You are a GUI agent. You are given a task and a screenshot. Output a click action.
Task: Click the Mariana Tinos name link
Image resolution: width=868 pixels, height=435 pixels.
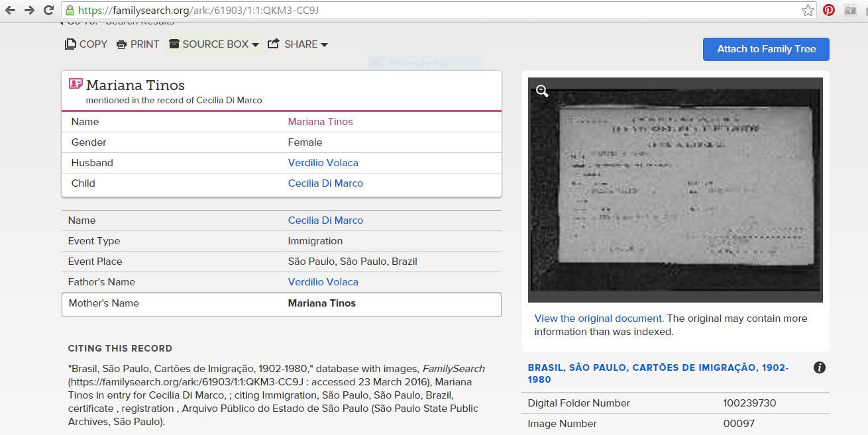click(x=320, y=122)
